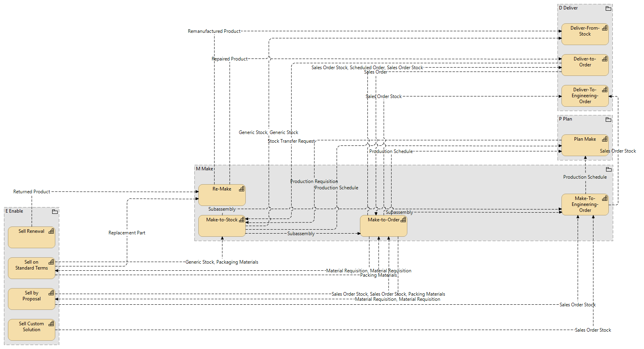Viewport: 644px width, 349px height.
Task: Click the folder icon on D Deliver group
Action: tap(608, 8)
